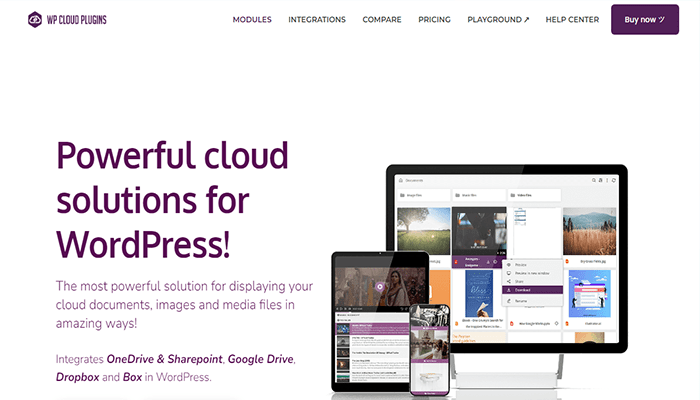Select Download in the monitor's context menu

pyautogui.click(x=532, y=290)
